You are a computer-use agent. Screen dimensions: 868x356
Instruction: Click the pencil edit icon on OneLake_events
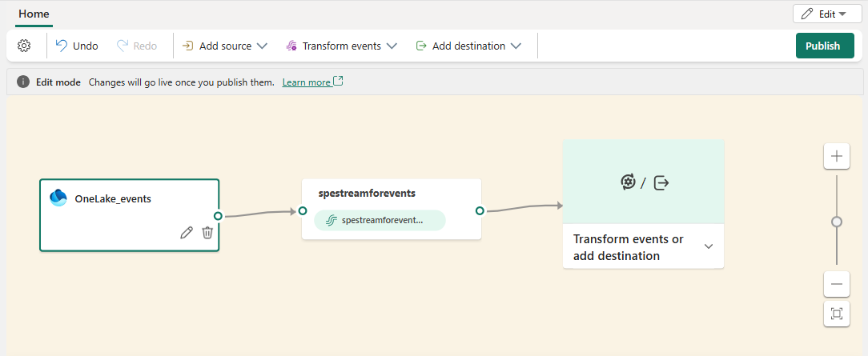click(x=187, y=232)
